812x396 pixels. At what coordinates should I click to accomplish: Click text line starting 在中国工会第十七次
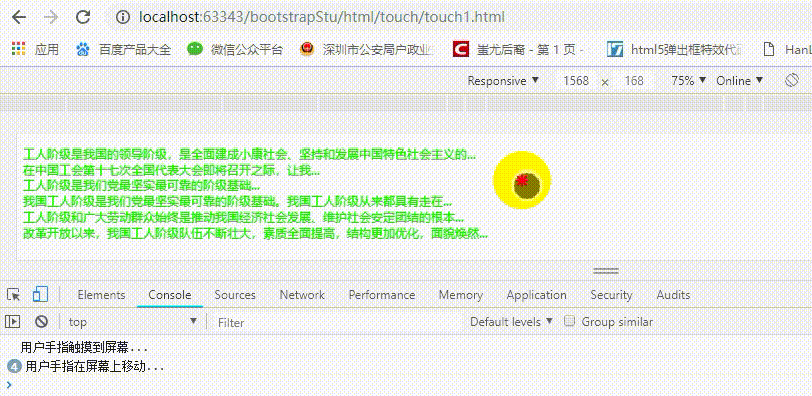172,170
